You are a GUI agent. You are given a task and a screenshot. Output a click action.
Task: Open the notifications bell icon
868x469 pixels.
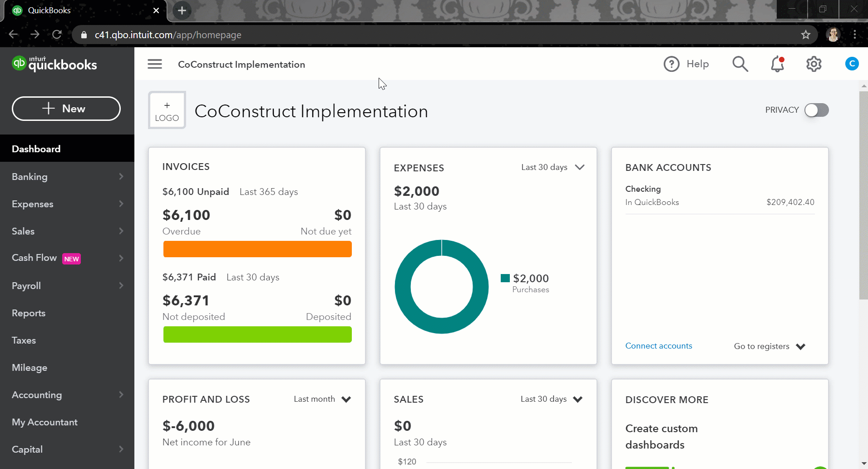click(x=778, y=64)
